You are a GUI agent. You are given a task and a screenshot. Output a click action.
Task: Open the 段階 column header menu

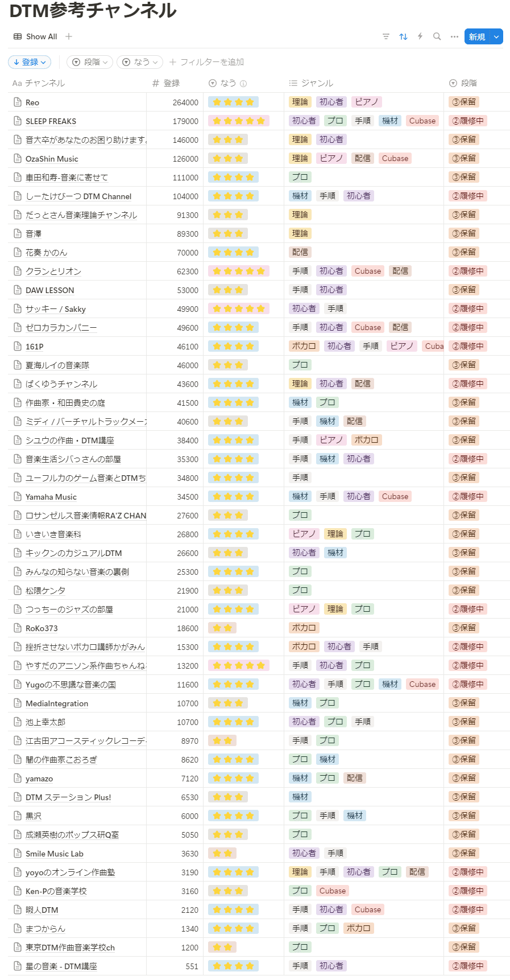click(463, 83)
